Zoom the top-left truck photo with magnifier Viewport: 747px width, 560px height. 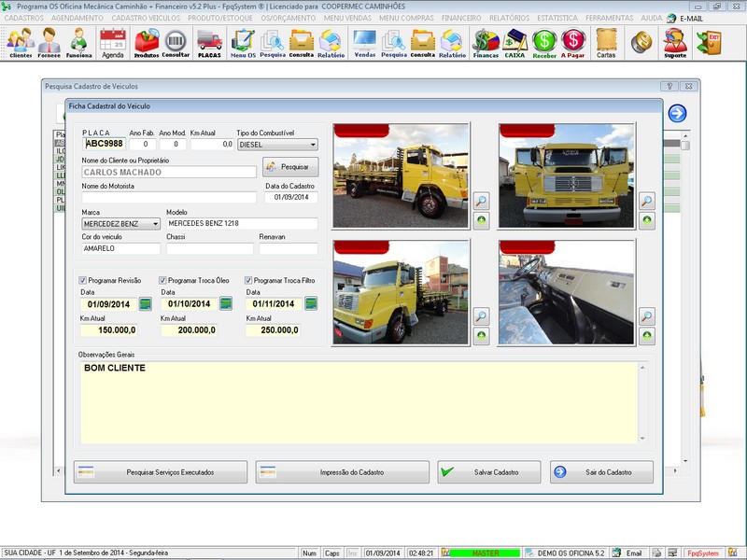[481, 201]
